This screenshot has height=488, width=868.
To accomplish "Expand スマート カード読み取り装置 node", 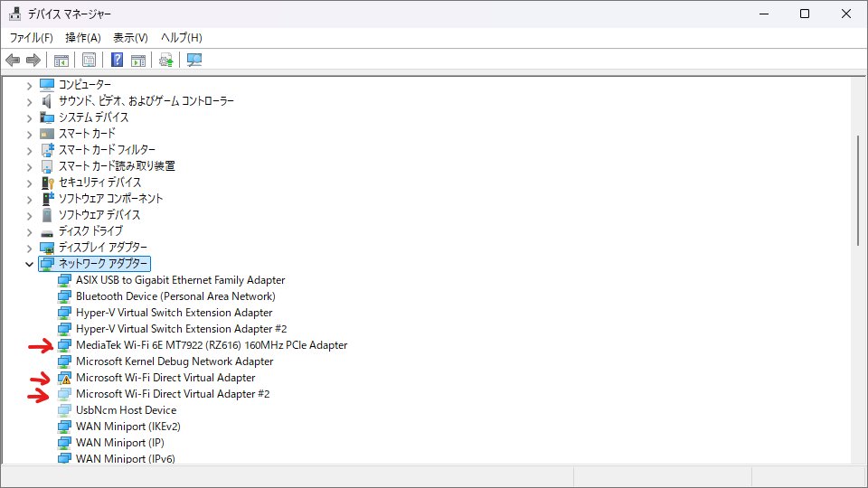I will click(x=29, y=166).
